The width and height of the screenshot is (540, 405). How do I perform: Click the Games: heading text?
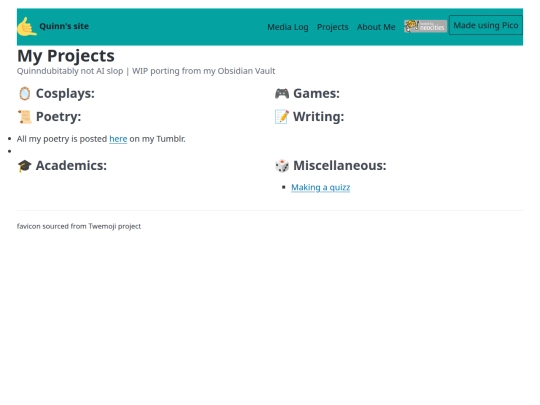click(316, 93)
